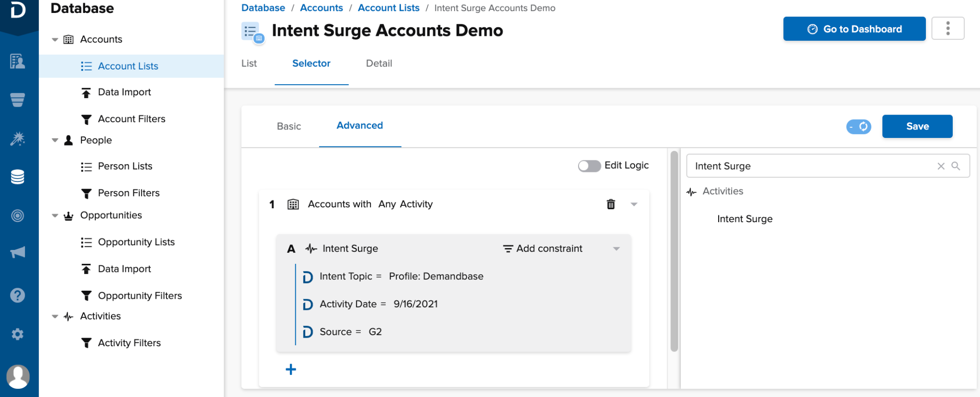Collapse the Opportunities tree section
The height and width of the screenshot is (397, 980).
coord(55,216)
